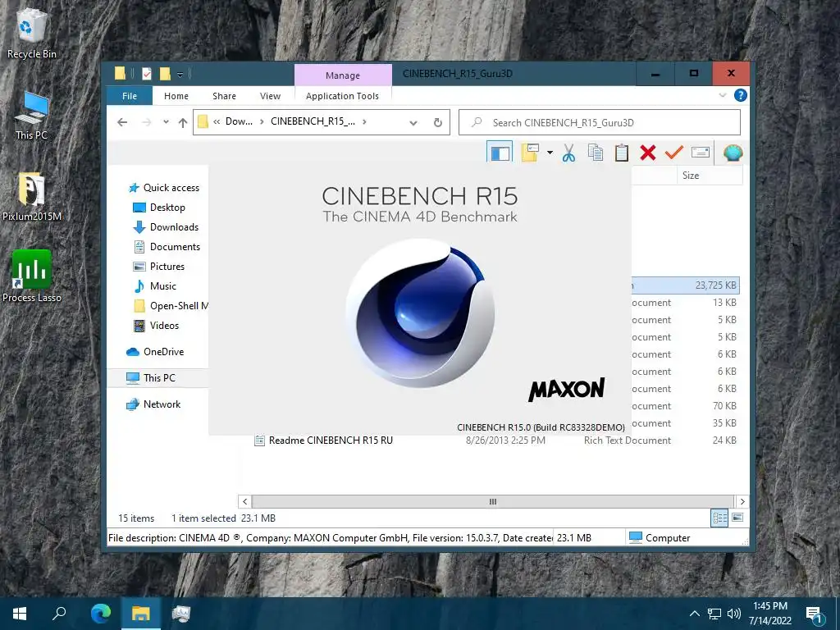Open notification center in taskbar
The width and height of the screenshot is (840, 630).
coord(815,614)
